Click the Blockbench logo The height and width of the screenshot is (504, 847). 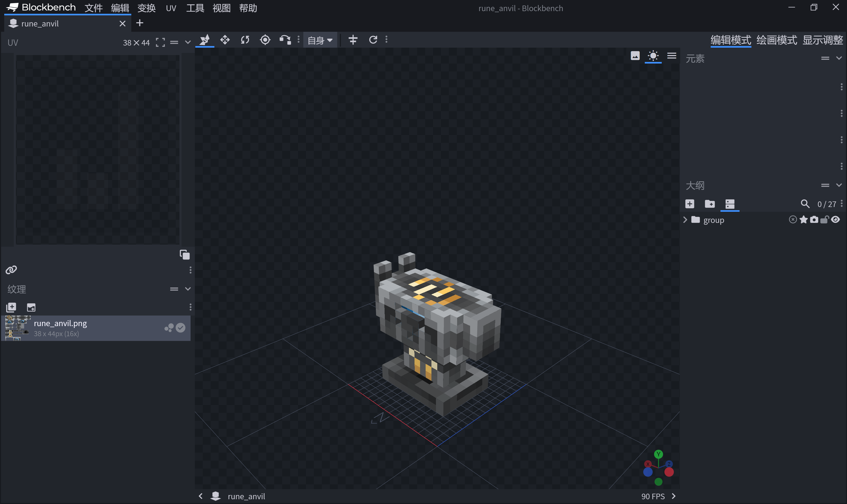(x=41, y=7)
